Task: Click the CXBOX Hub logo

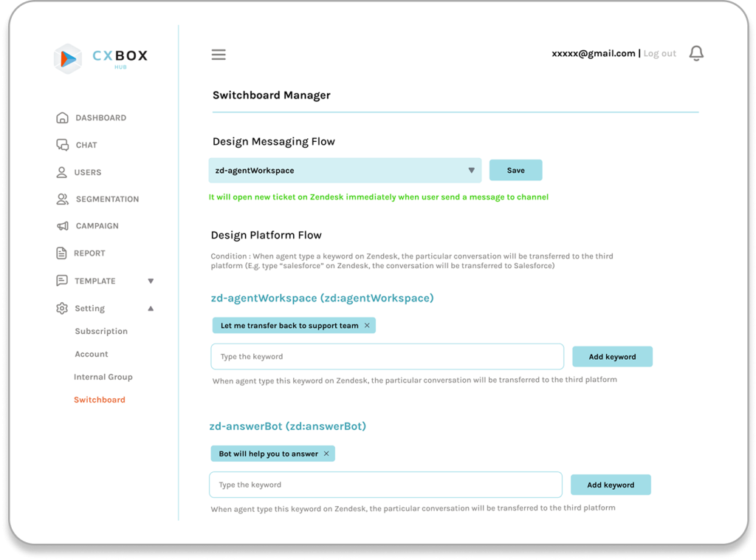Action: click(100, 58)
